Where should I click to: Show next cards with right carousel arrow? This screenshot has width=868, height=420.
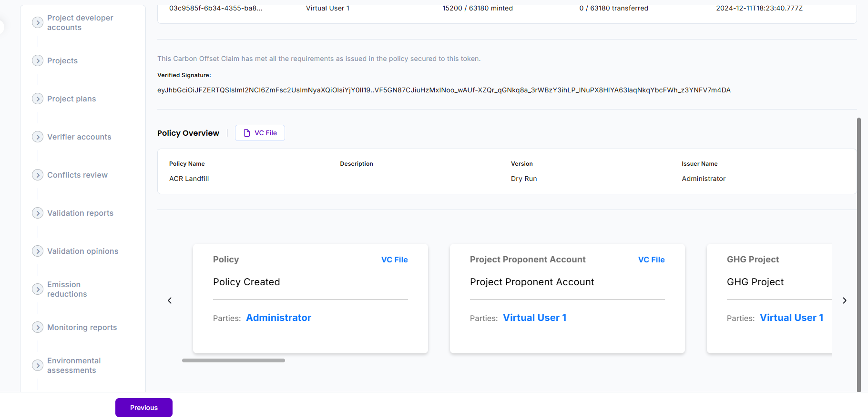[844, 300]
